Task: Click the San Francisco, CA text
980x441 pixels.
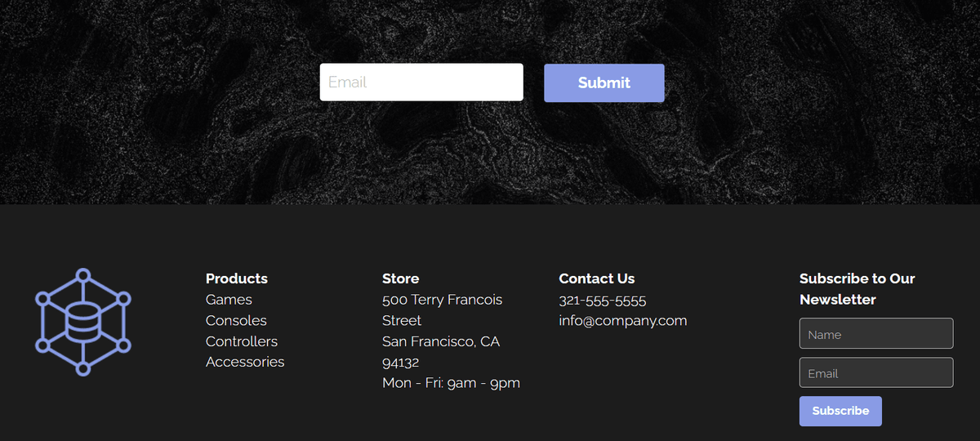Action: coord(441,341)
